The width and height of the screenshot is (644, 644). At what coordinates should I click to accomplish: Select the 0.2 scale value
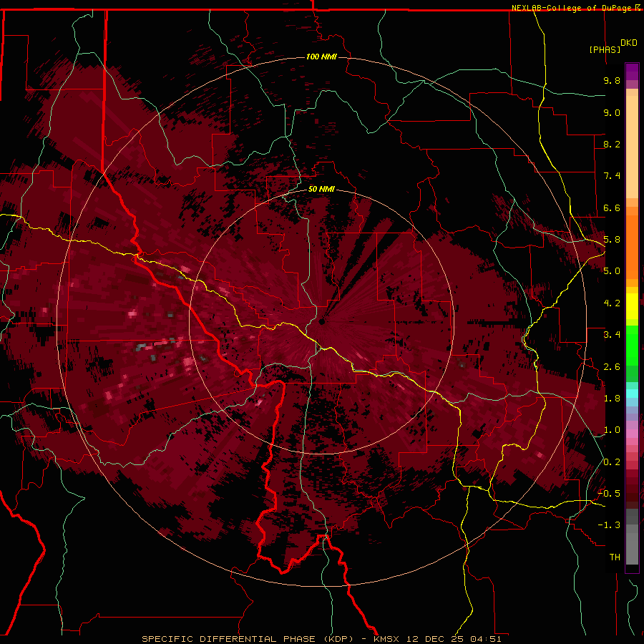[612, 462]
